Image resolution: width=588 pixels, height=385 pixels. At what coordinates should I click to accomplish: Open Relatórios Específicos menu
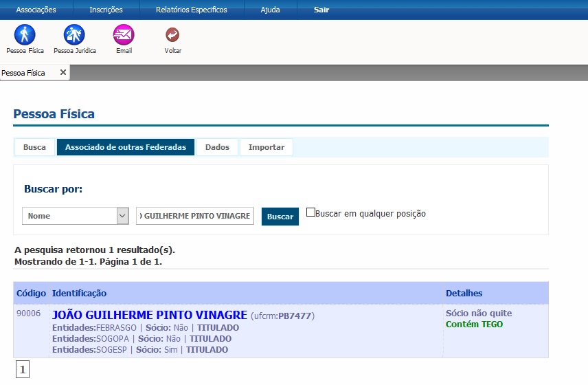click(191, 10)
